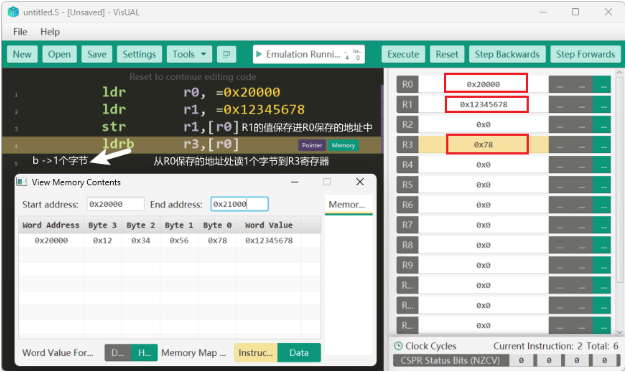
Task: Click the Emulation Running status box
Action: click(x=309, y=54)
